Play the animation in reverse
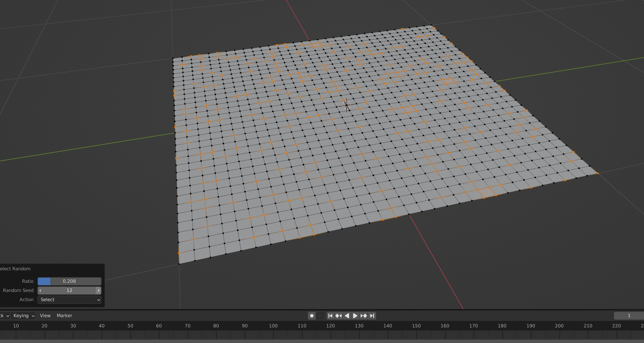644x343 pixels. point(347,316)
